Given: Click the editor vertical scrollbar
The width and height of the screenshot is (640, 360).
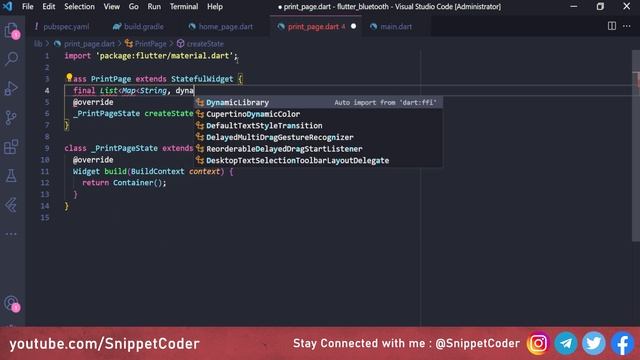Looking at the screenshot, I should 636,147.
